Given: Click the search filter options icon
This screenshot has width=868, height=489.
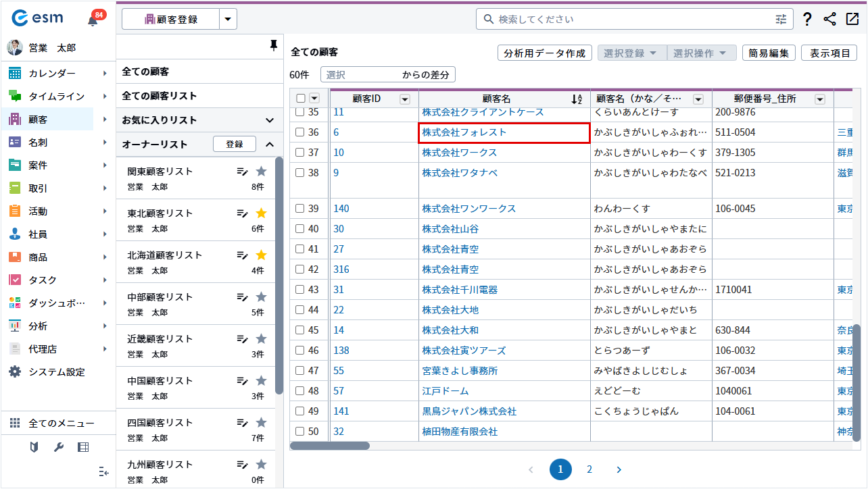Looking at the screenshot, I should tap(781, 20).
